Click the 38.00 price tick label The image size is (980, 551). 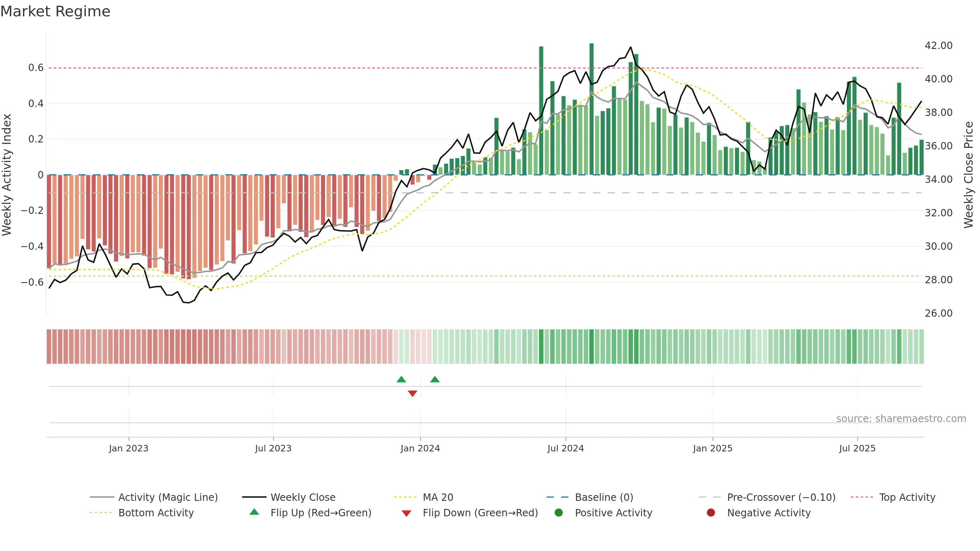(x=939, y=113)
